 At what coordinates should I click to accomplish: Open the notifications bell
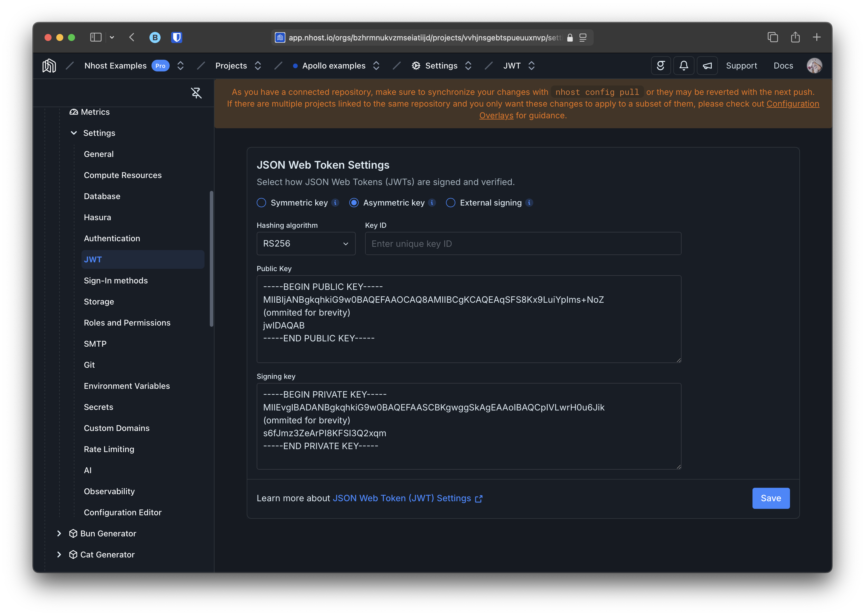(x=684, y=66)
